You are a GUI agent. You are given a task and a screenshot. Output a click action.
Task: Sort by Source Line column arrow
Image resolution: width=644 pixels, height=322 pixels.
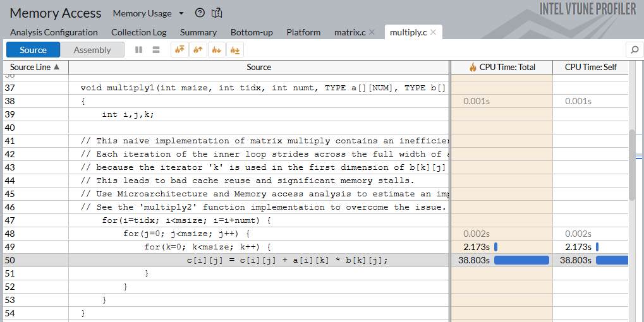pos(57,66)
